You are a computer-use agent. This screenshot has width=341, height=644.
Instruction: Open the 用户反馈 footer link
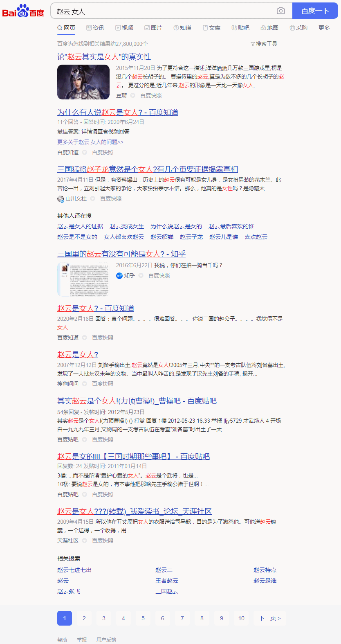pos(106,639)
